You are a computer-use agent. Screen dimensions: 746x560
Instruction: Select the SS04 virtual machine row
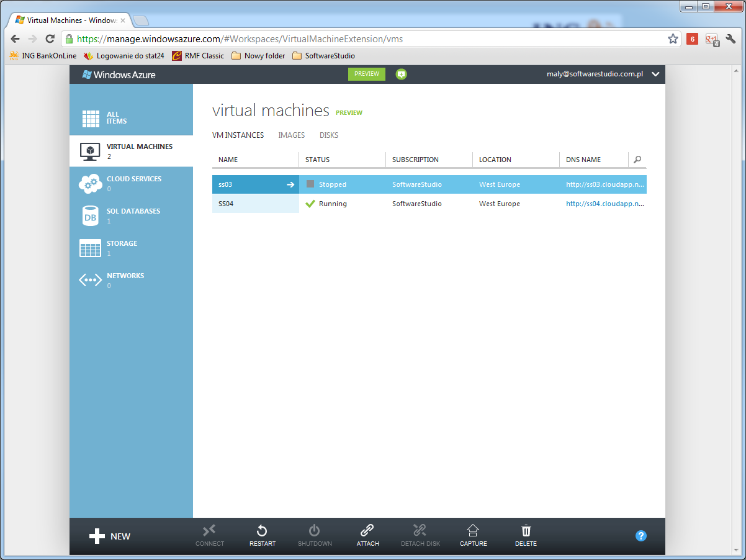pyautogui.click(x=255, y=204)
